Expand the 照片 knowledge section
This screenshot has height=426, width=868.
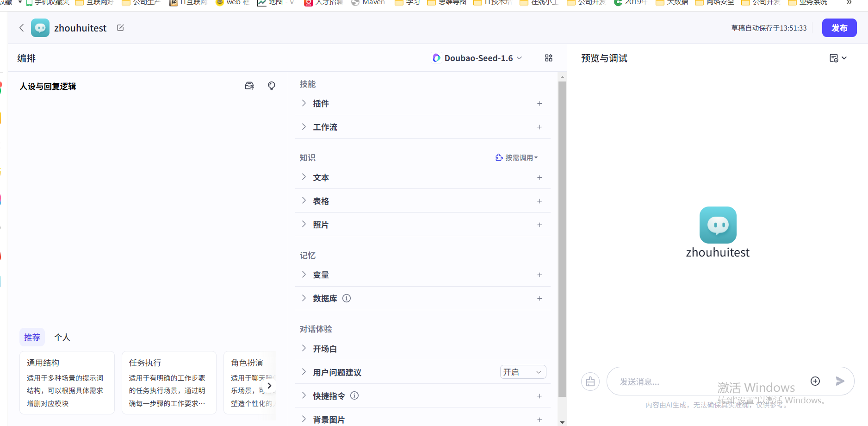(x=304, y=224)
